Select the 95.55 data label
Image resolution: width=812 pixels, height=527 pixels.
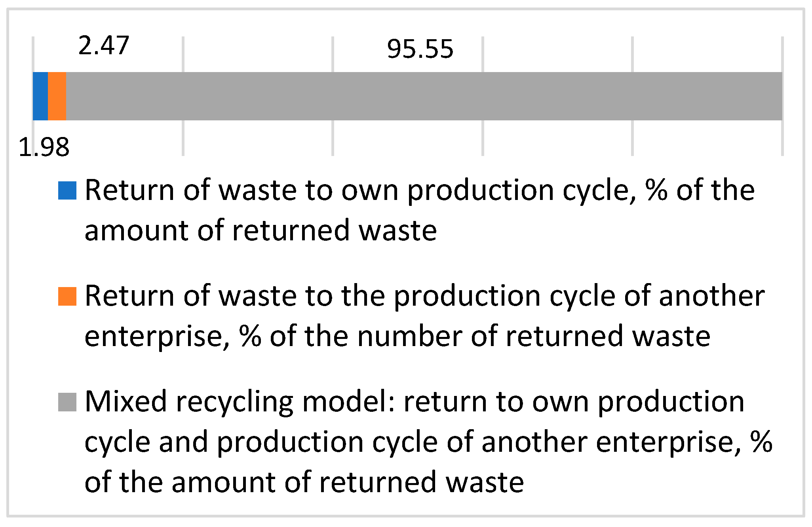coord(420,49)
